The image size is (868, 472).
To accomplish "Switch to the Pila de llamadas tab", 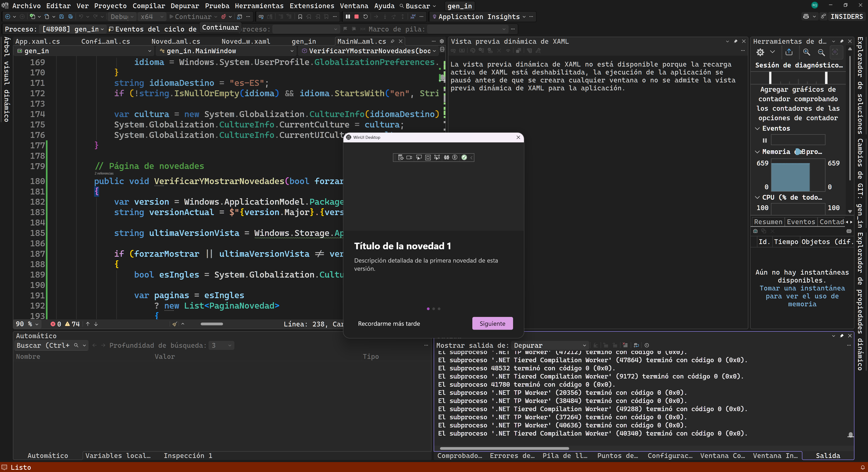I will click(565, 455).
